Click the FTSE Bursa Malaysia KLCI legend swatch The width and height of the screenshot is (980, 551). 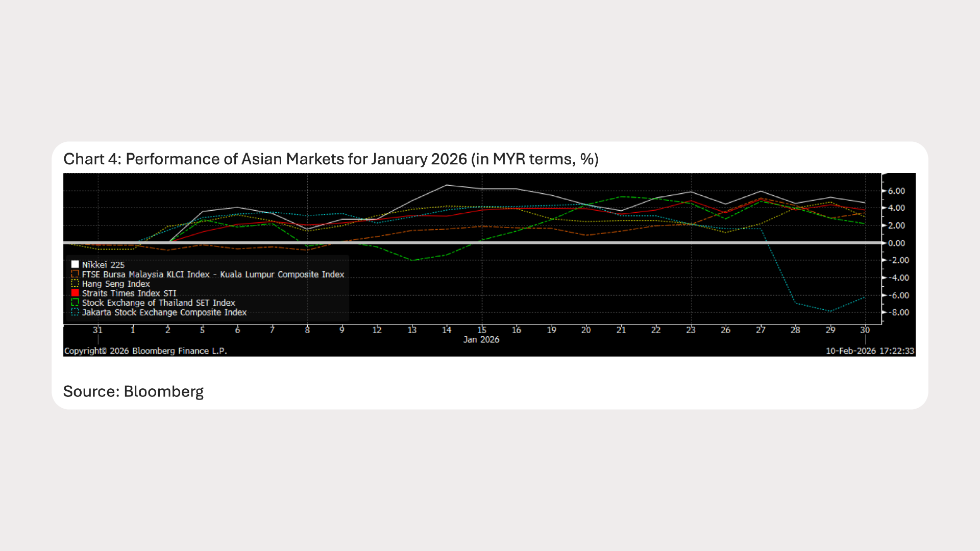tap(75, 274)
